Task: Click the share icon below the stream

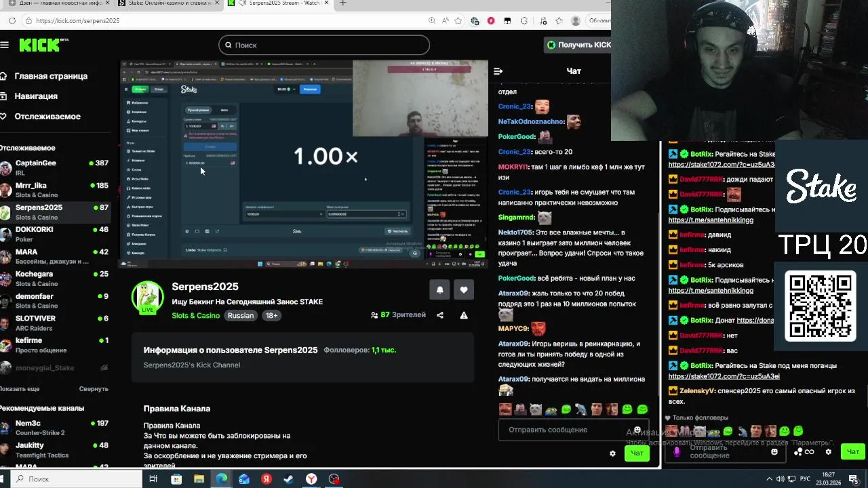Action: pyautogui.click(x=440, y=315)
